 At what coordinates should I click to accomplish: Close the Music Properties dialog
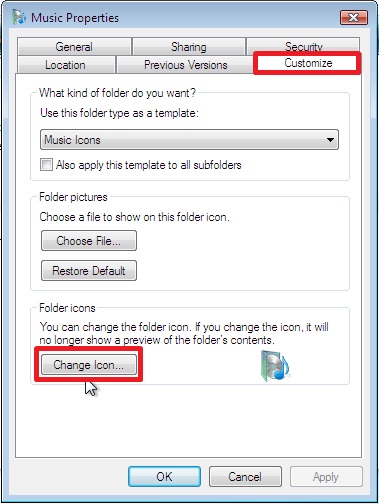click(x=354, y=17)
